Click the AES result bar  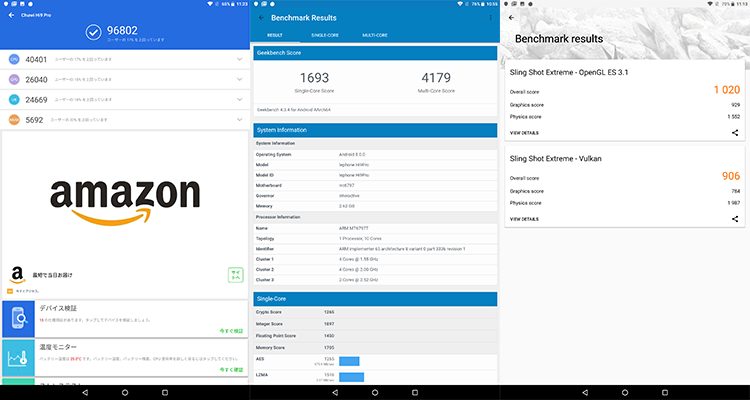pos(349,361)
